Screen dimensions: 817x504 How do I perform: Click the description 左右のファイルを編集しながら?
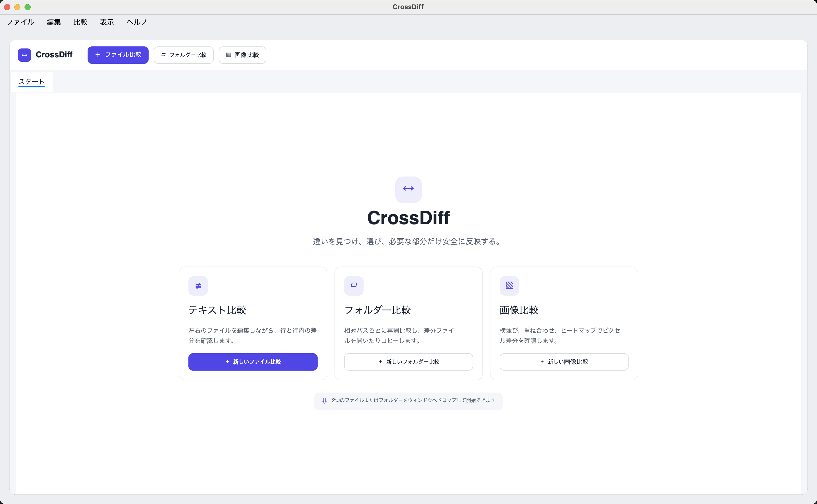253,335
